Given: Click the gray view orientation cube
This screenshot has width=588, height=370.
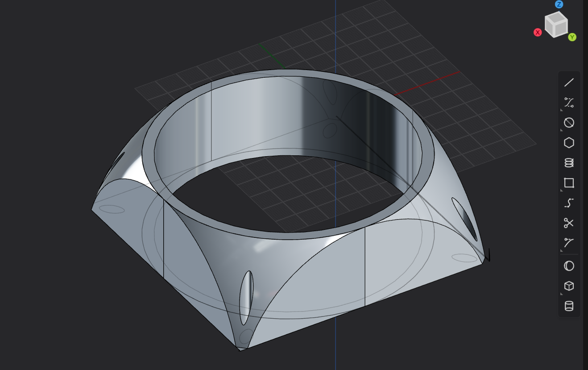Looking at the screenshot, I should pos(556,24).
